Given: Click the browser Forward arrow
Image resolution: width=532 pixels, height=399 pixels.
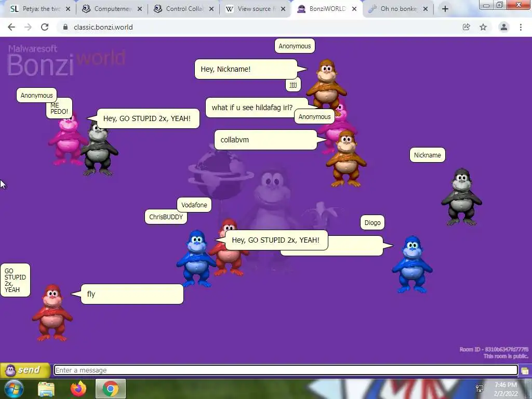Looking at the screenshot, I should 28,27.
